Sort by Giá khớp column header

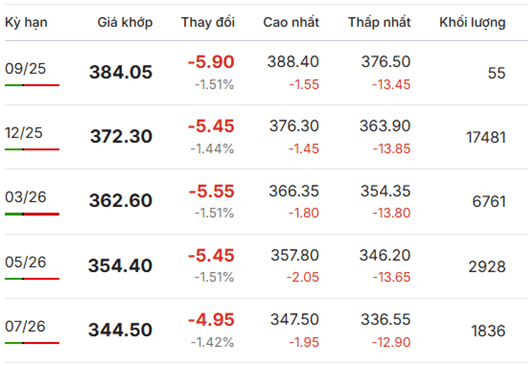pos(125,23)
